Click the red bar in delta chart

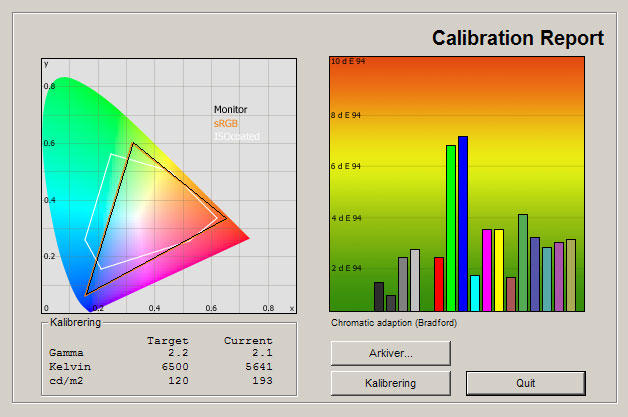[439, 284]
